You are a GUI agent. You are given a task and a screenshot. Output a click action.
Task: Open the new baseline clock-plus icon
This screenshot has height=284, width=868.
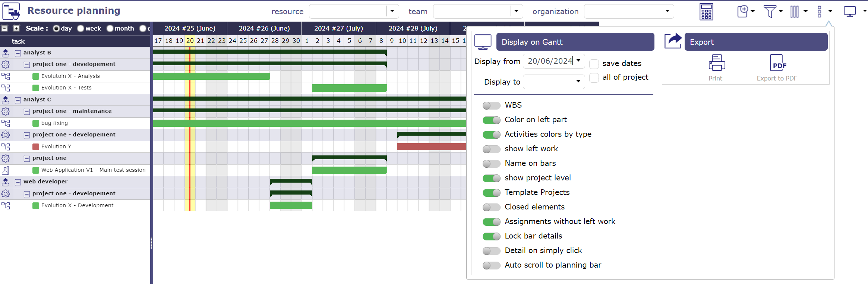(x=742, y=11)
